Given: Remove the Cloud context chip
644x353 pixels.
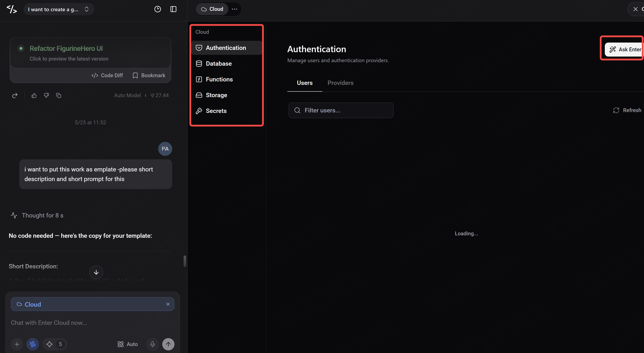Looking at the screenshot, I should [x=168, y=304].
